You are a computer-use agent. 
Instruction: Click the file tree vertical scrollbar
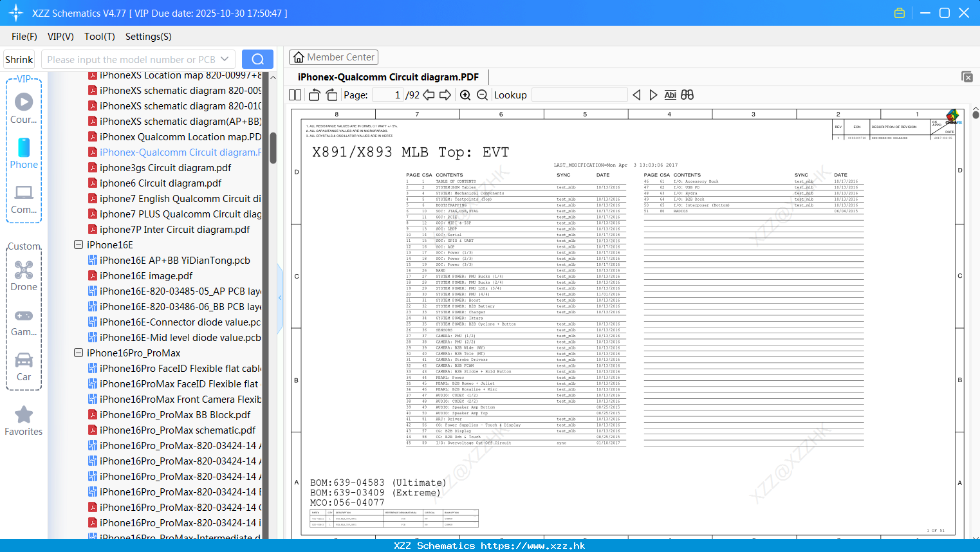coord(273,148)
